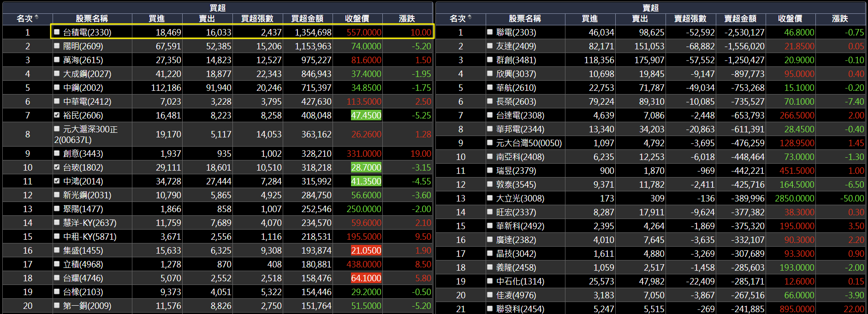Tick the checkbox for 大立光(3008)
This screenshot has width=868, height=314.
tap(490, 198)
